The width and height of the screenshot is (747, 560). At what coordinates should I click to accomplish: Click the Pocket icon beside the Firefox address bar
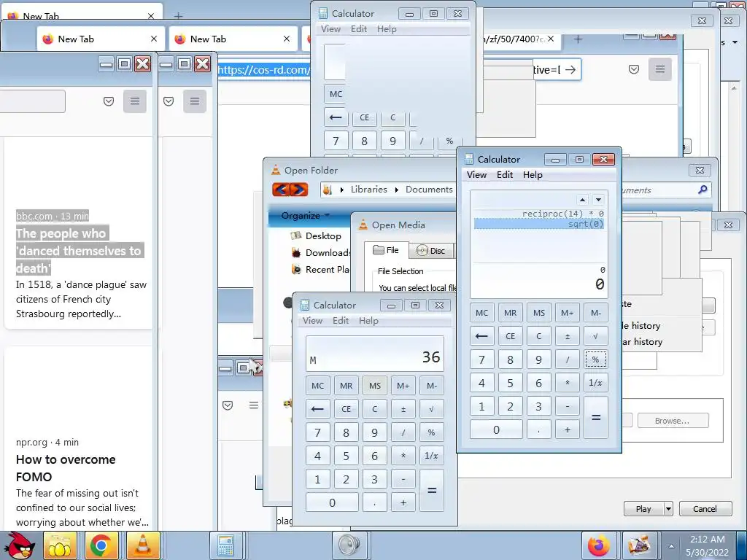coord(634,69)
